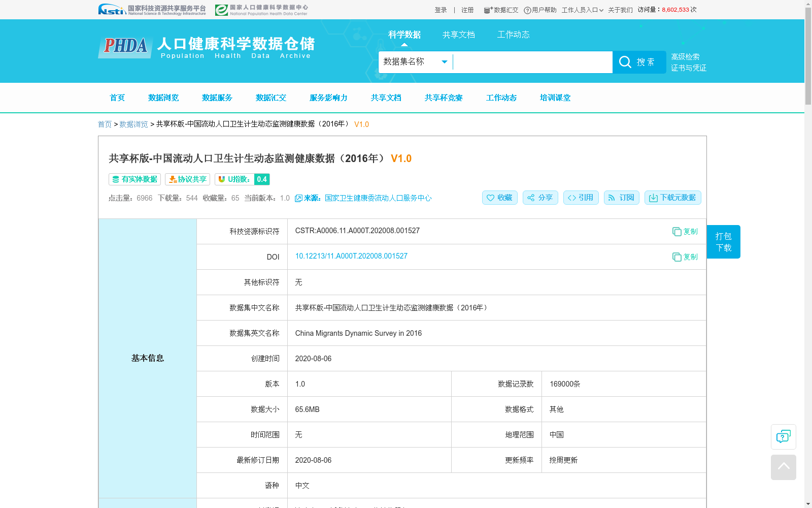Open 数据浏览 navigation item

coord(163,98)
